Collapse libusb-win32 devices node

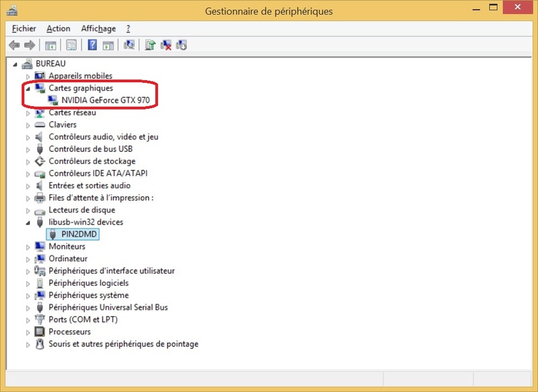point(28,223)
